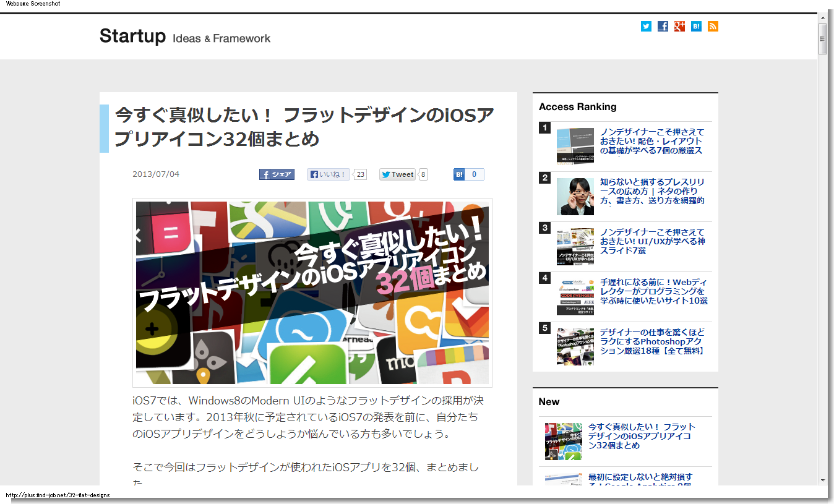The image size is (834, 504).
Task: Open New section link フラットデザインのiOSアプリアイコン32個まとめ
Action: tap(642, 436)
